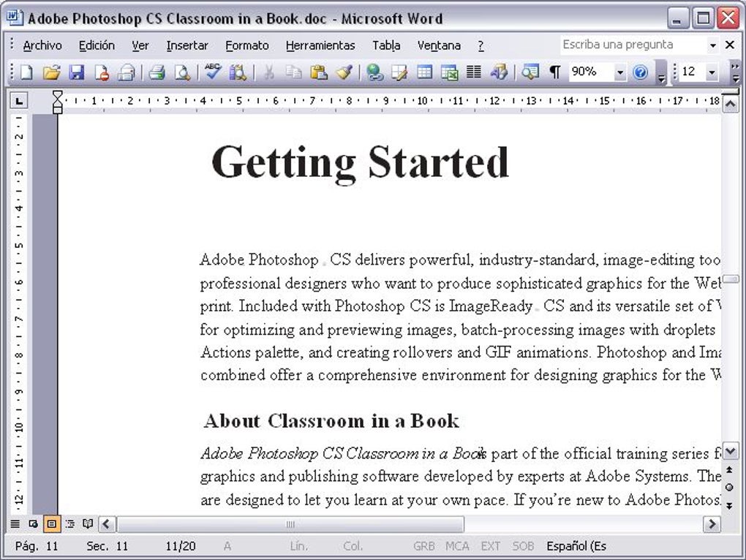This screenshot has height=560, width=746.
Task: Open the Tabla menu
Action: pos(386,45)
